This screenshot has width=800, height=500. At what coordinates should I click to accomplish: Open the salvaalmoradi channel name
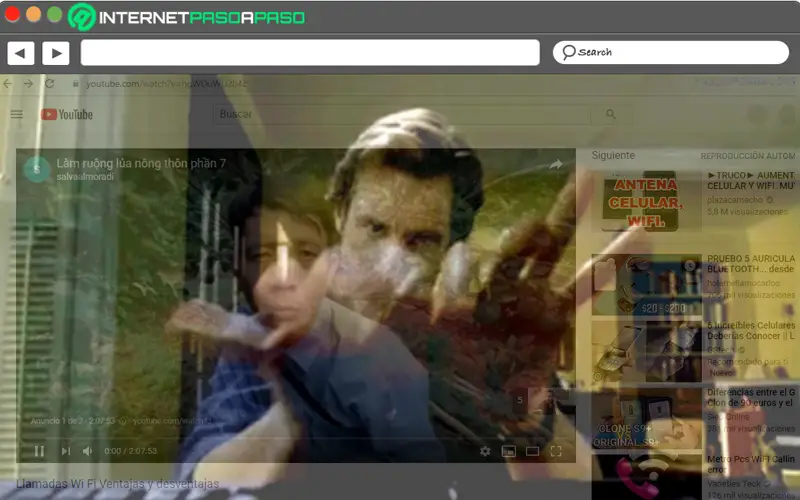point(85,177)
